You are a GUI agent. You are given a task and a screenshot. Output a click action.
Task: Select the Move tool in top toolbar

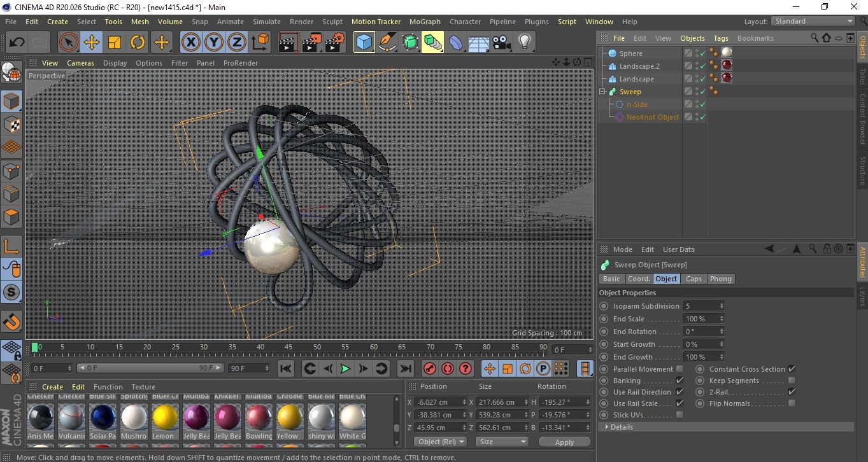click(x=92, y=43)
